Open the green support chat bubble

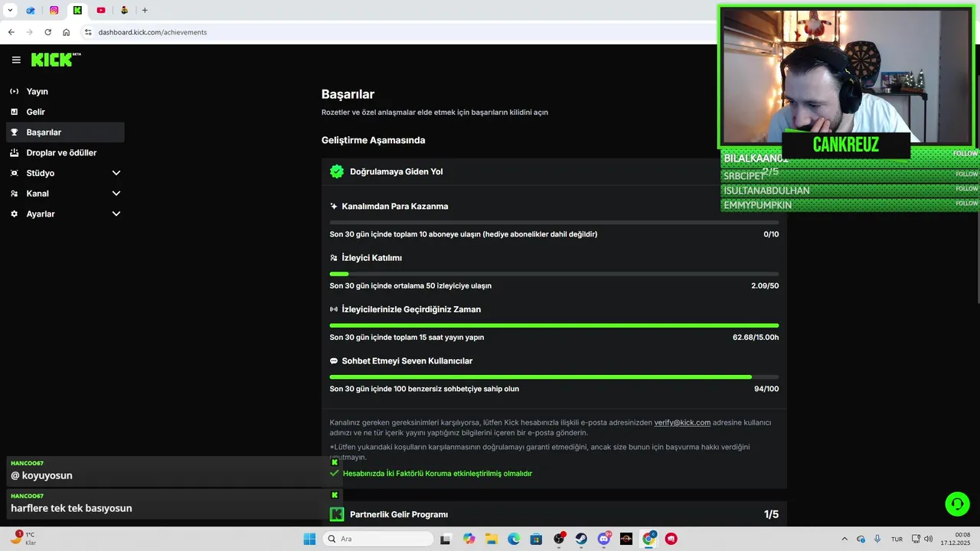click(957, 504)
